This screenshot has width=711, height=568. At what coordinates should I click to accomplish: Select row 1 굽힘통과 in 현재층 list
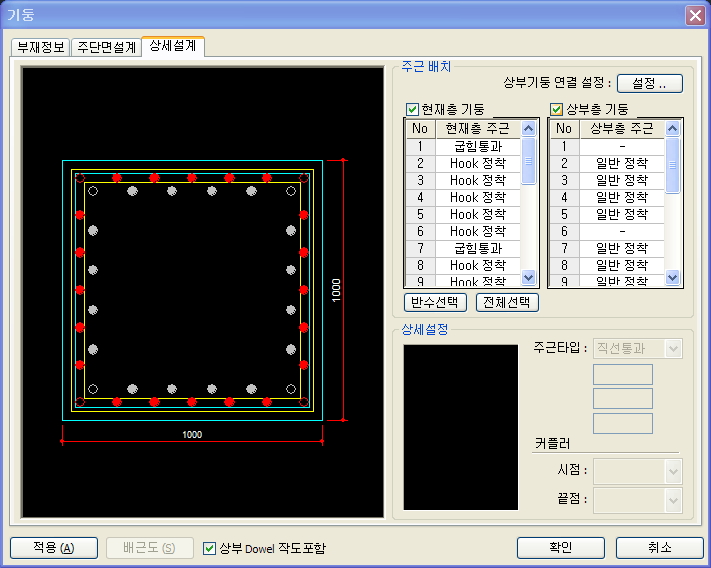tap(478, 146)
